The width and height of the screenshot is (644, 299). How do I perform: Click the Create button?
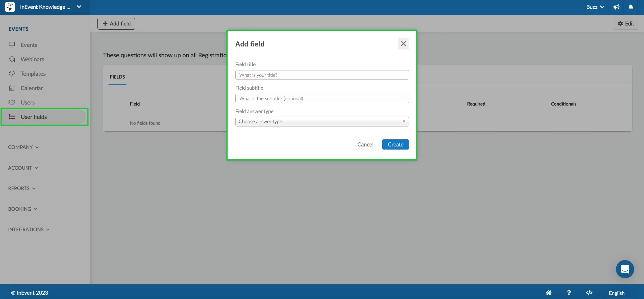395,144
